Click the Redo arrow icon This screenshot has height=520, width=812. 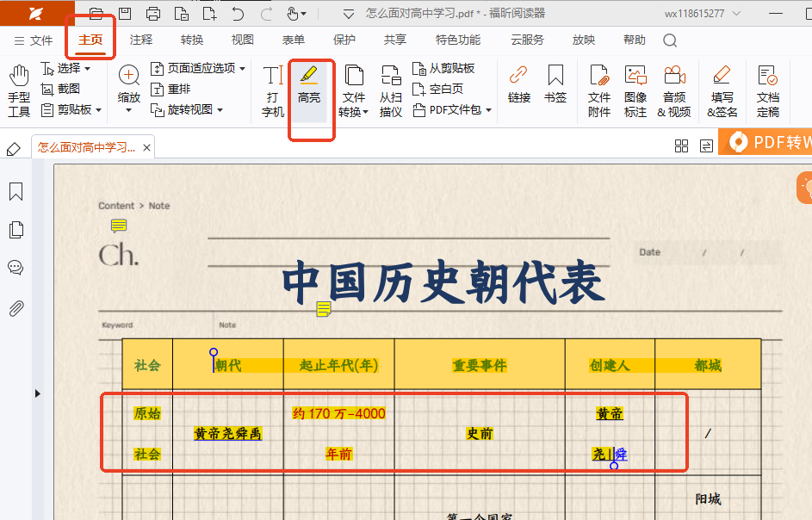(x=267, y=14)
